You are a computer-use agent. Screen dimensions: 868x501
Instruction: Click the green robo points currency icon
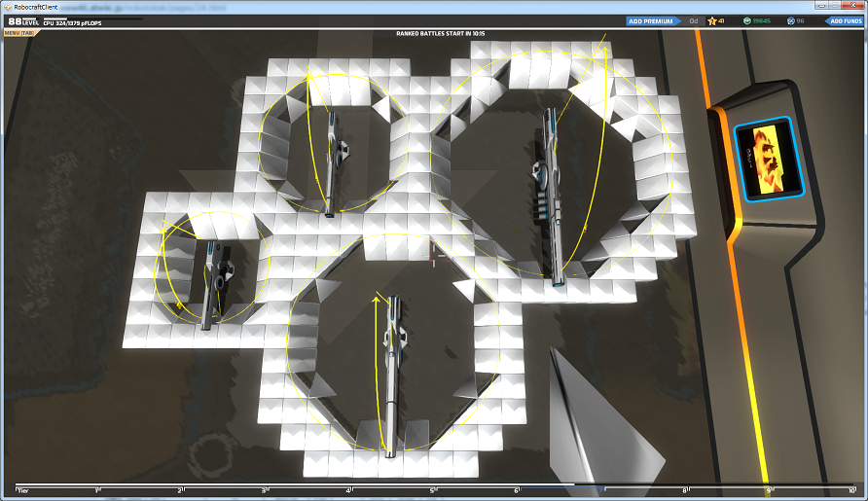coord(746,21)
